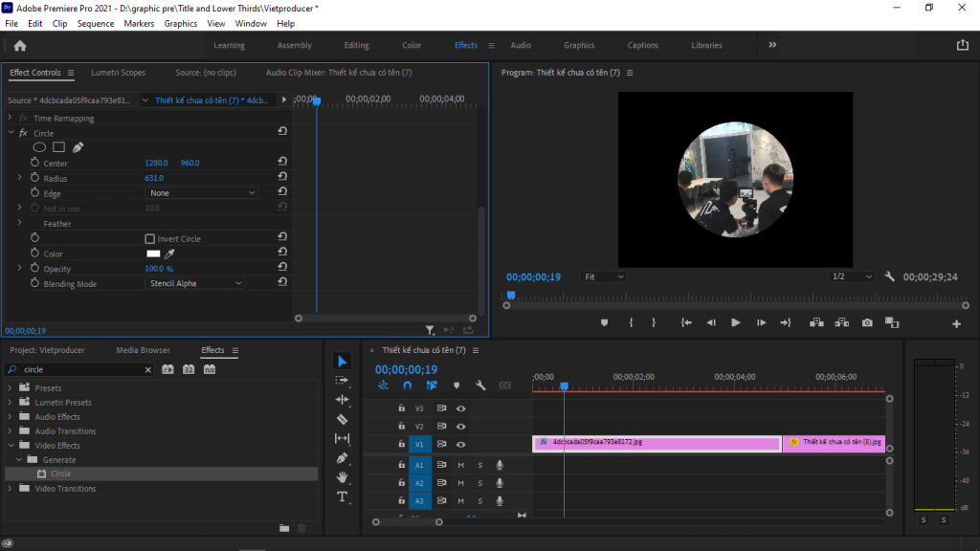Open the Program monitor settings wrench
This screenshot has width=980, height=551.
pos(888,276)
